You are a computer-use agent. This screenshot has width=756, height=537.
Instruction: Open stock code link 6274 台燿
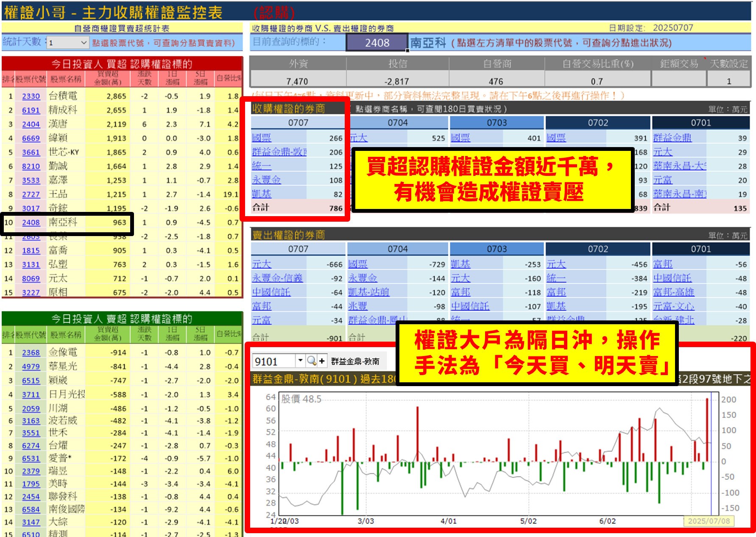click(31, 446)
